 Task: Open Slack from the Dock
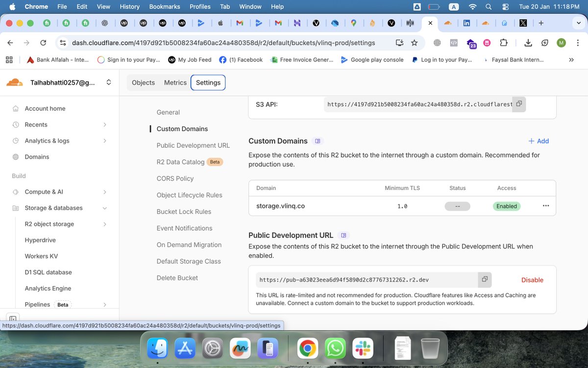[363, 348]
